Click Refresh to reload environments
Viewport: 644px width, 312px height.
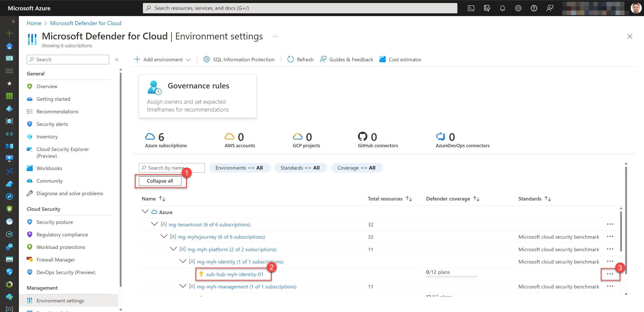click(300, 60)
